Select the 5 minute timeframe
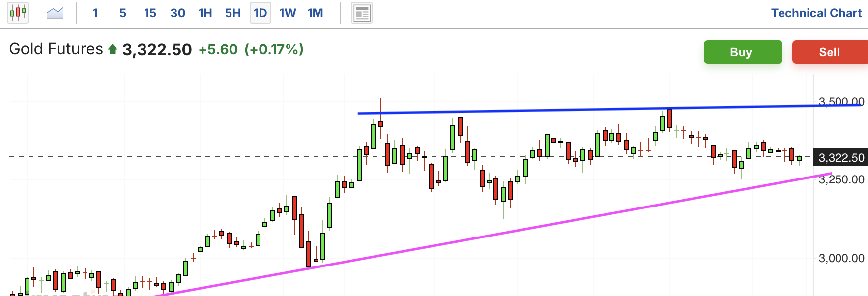 (x=123, y=13)
